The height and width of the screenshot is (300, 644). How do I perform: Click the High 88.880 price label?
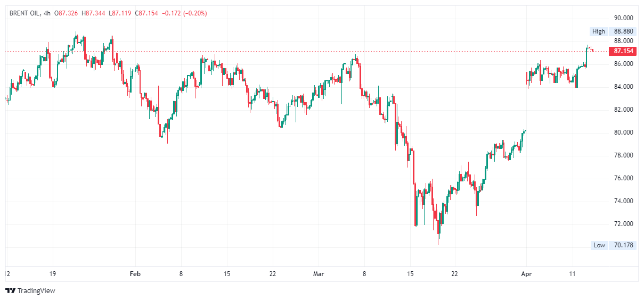point(613,31)
